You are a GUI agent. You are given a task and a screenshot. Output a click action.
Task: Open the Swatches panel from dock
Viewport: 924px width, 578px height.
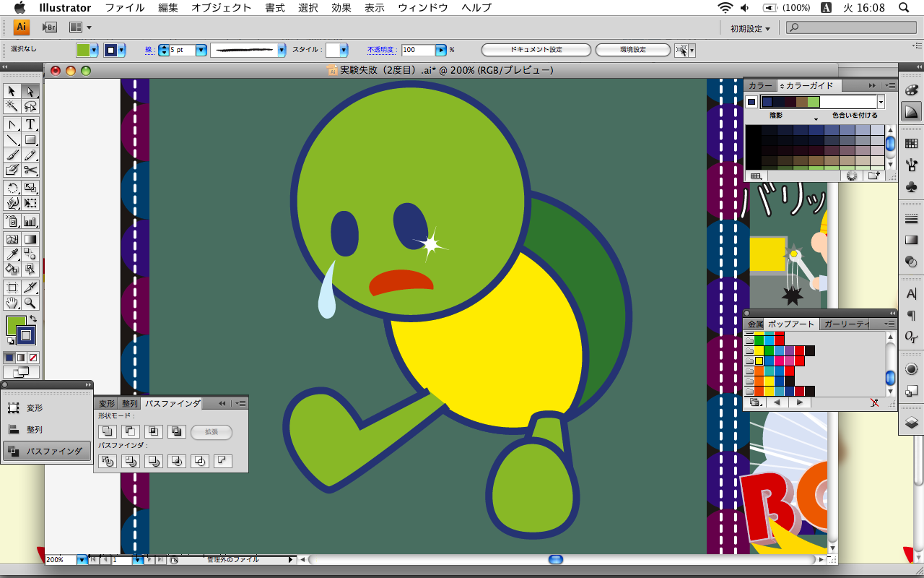(x=911, y=144)
